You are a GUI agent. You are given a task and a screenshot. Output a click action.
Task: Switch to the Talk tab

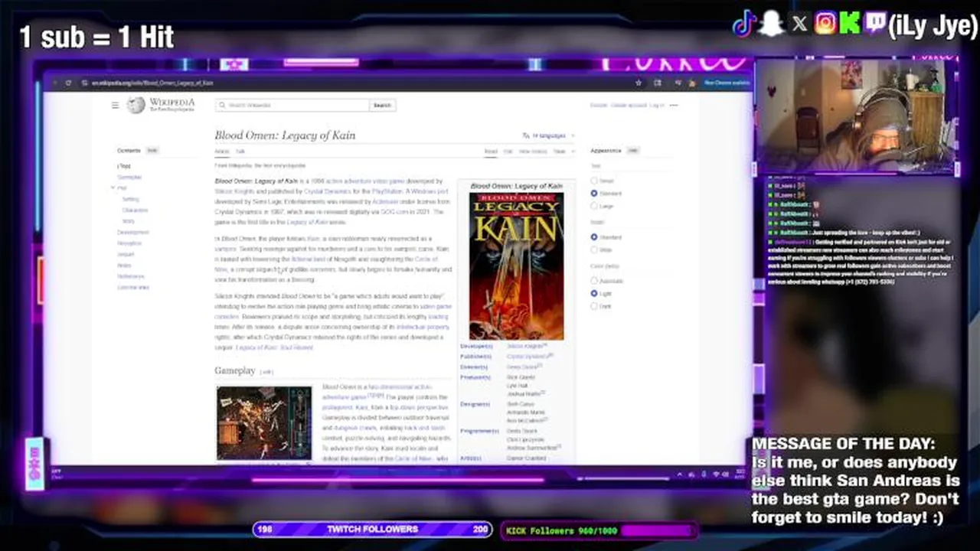point(240,152)
